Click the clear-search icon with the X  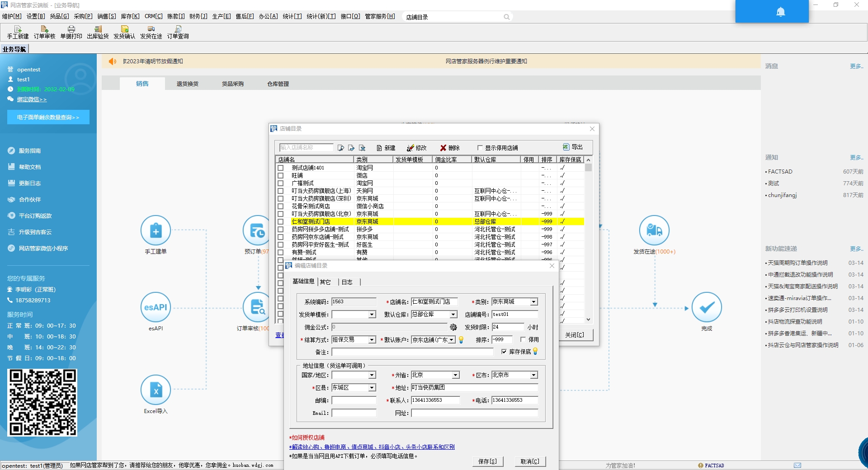pos(362,148)
